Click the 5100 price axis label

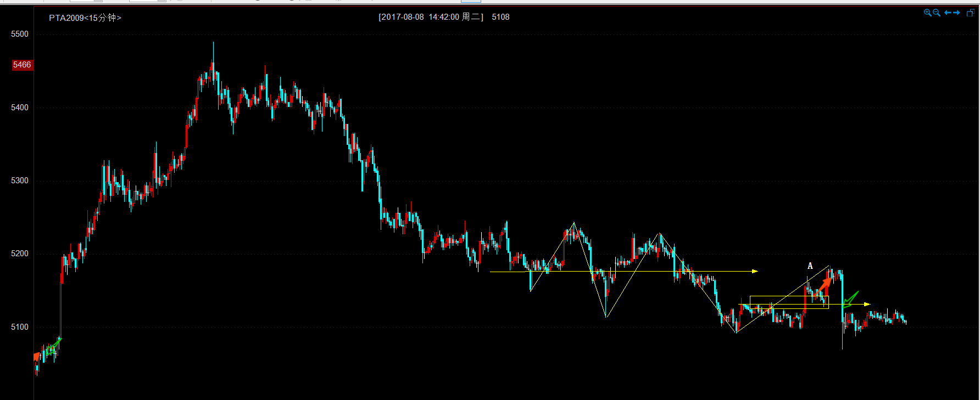coord(20,327)
